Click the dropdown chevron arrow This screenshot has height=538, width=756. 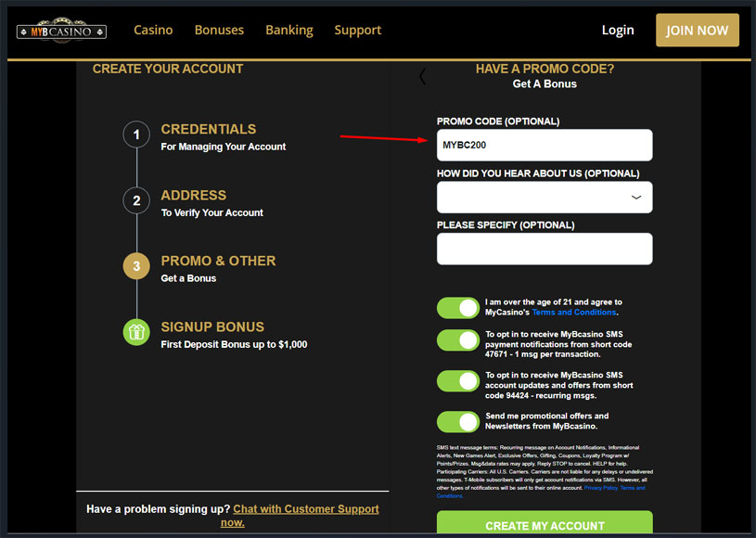tap(636, 198)
